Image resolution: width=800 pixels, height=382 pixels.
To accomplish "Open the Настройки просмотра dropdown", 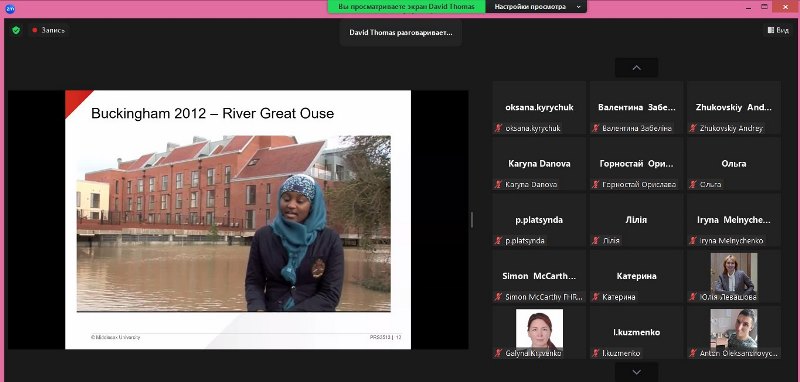I will [x=537, y=7].
